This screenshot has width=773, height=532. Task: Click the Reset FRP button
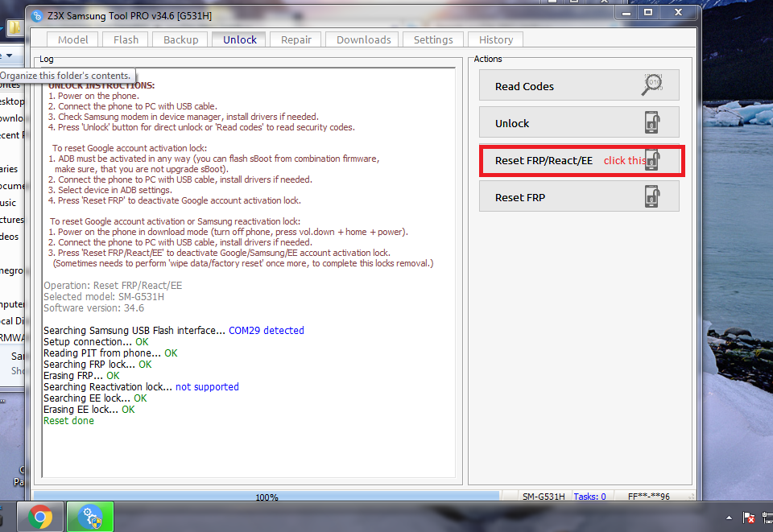coord(579,196)
